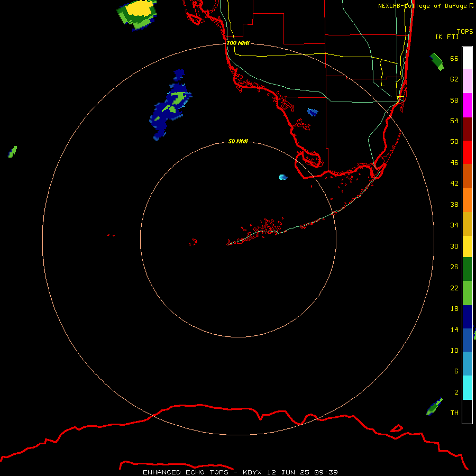Click the '26' legend value

click(x=454, y=267)
